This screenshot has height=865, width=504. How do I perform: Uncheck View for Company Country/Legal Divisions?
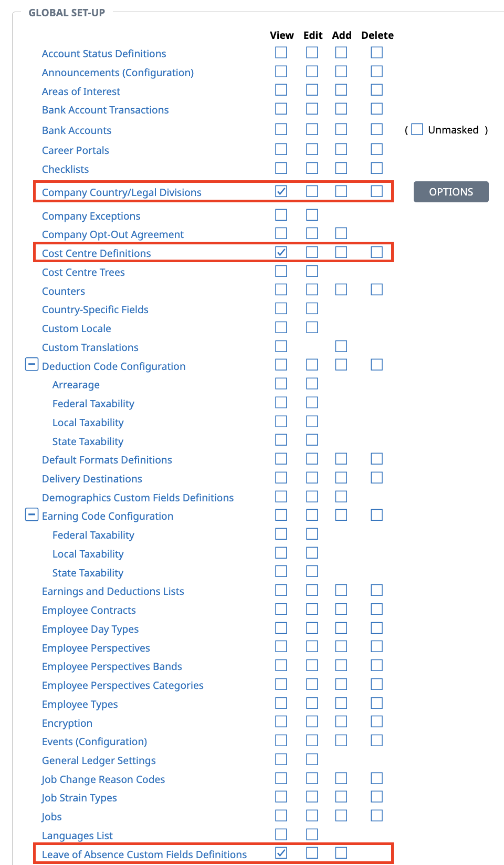[x=281, y=191]
